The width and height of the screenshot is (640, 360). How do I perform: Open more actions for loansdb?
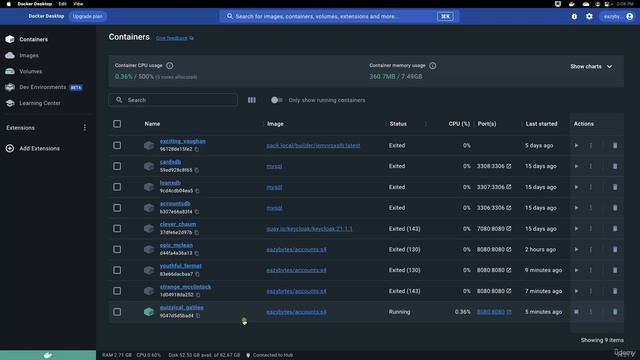[x=591, y=187]
